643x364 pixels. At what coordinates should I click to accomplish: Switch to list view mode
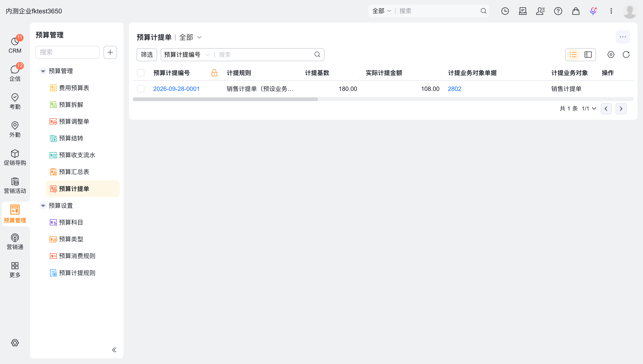[573, 55]
